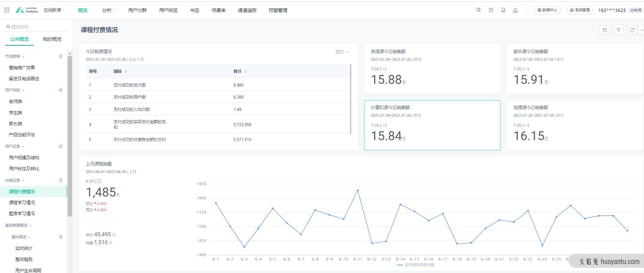Select the 计算机课今日销售额 card
The width and height of the screenshot is (644, 273).
coord(432,125)
